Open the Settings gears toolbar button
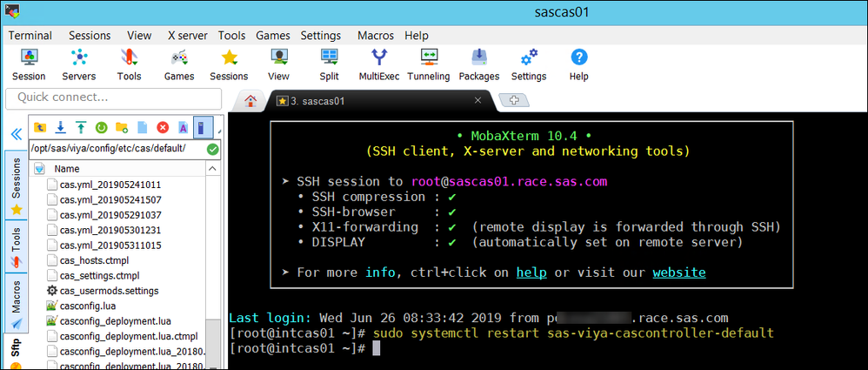 tap(529, 64)
